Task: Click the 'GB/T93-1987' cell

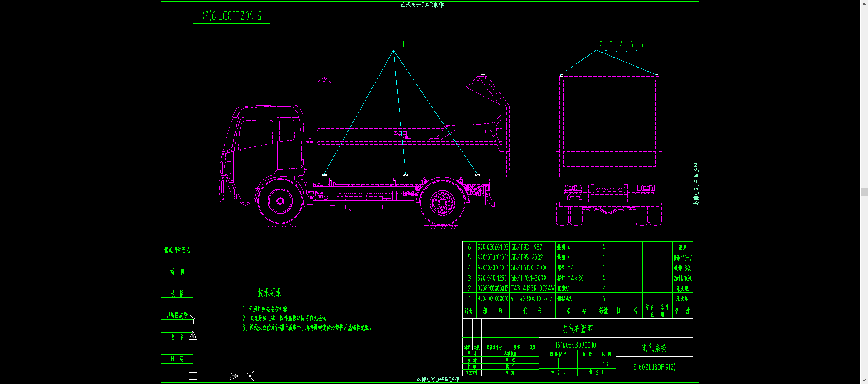Action: click(533, 247)
